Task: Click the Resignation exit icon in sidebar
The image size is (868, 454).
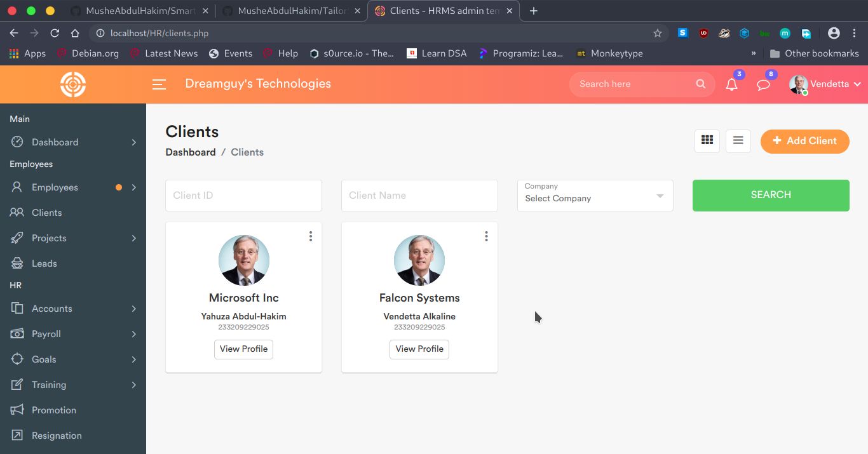Action: [17, 436]
